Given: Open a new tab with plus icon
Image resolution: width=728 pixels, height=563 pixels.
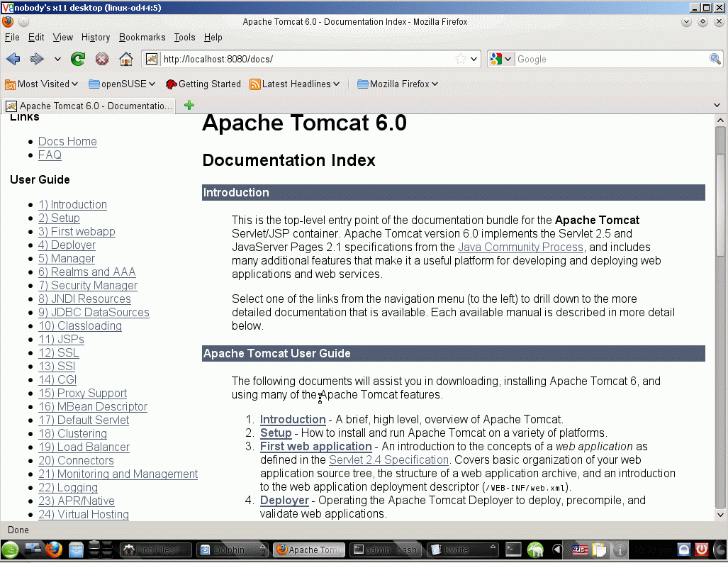Looking at the screenshot, I should point(189,106).
